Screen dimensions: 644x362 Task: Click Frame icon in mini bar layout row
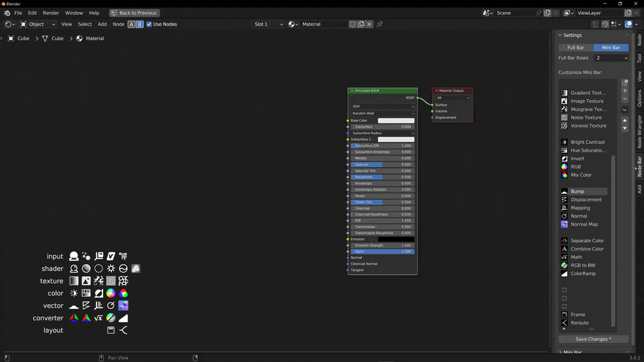pyautogui.click(x=111, y=330)
